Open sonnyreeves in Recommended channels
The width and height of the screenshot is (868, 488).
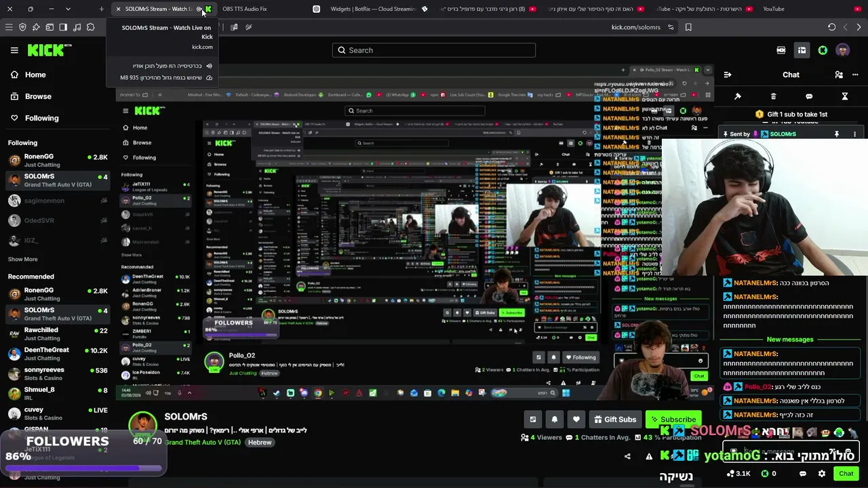click(58, 373)
